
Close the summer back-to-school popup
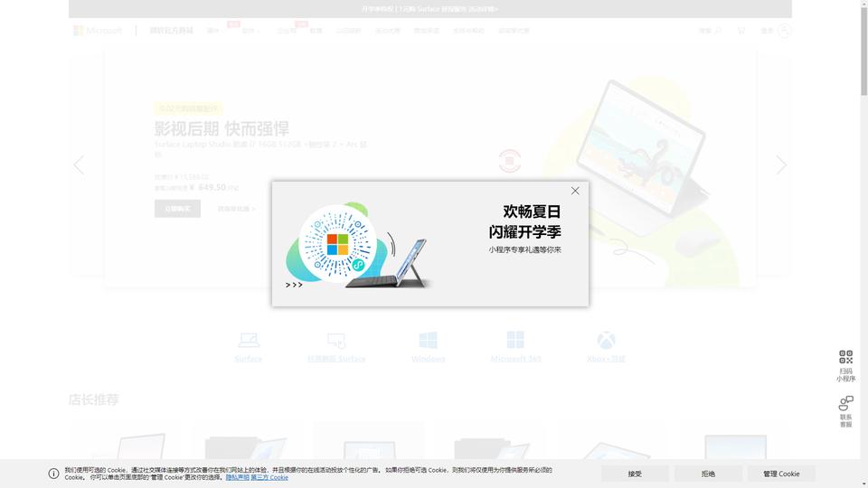click(575, 191)
